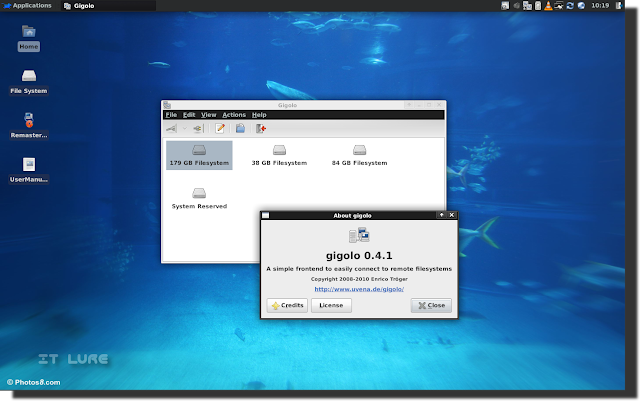Click the Edit Bookmarks notepad icon
Image resolution: width=640 pixels, height=401 pixels.
click(x=220, y=129)
